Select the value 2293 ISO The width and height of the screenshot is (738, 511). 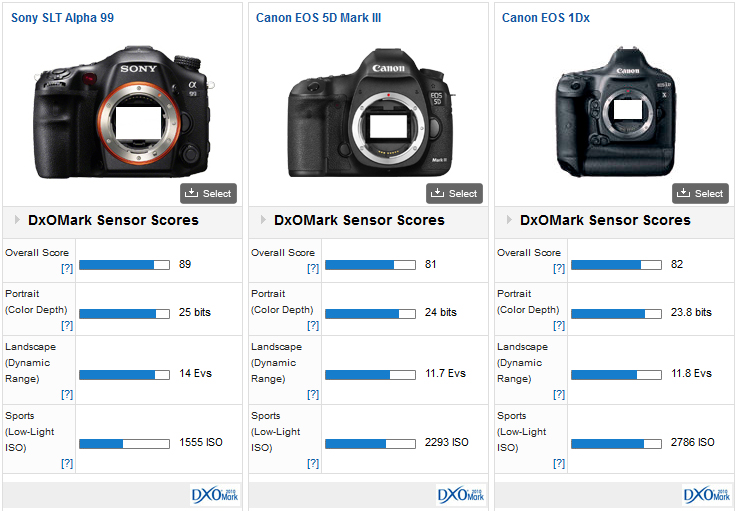point(447,442)
